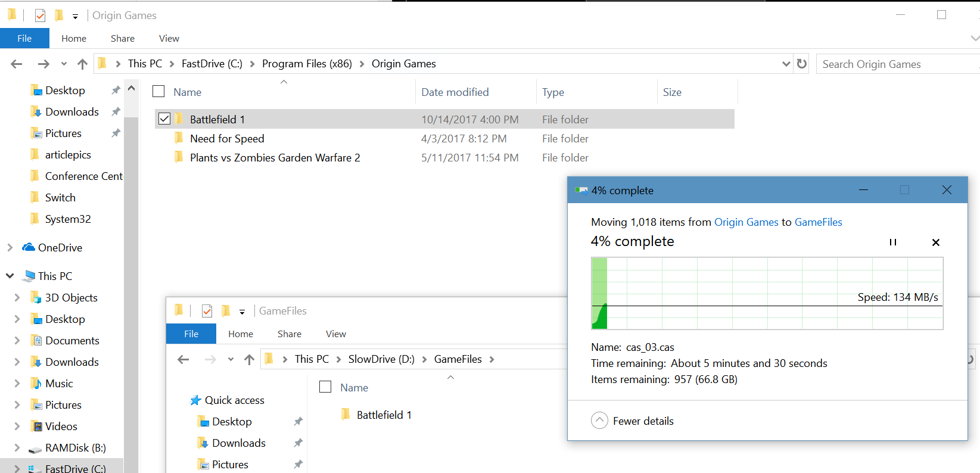The height and width of the screenshot is (473, 980).
Task: Click Properties quick-access icon in GameFiles title bar
Action: point(207,311)
